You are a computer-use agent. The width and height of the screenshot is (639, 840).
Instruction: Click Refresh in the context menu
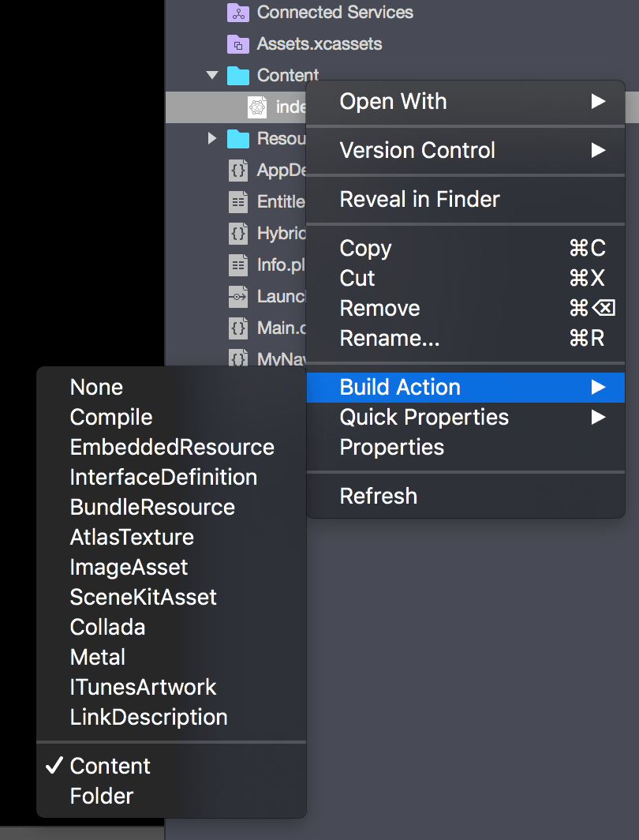378,495
